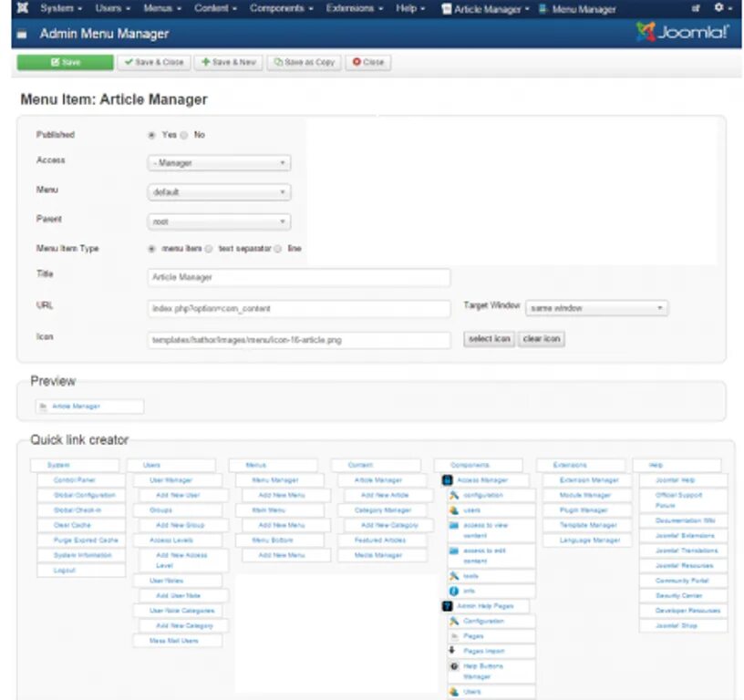Click the external site preview icon next to the gear
The height and width of the screenshot is (700, 744).
click(x=696, y=8)
